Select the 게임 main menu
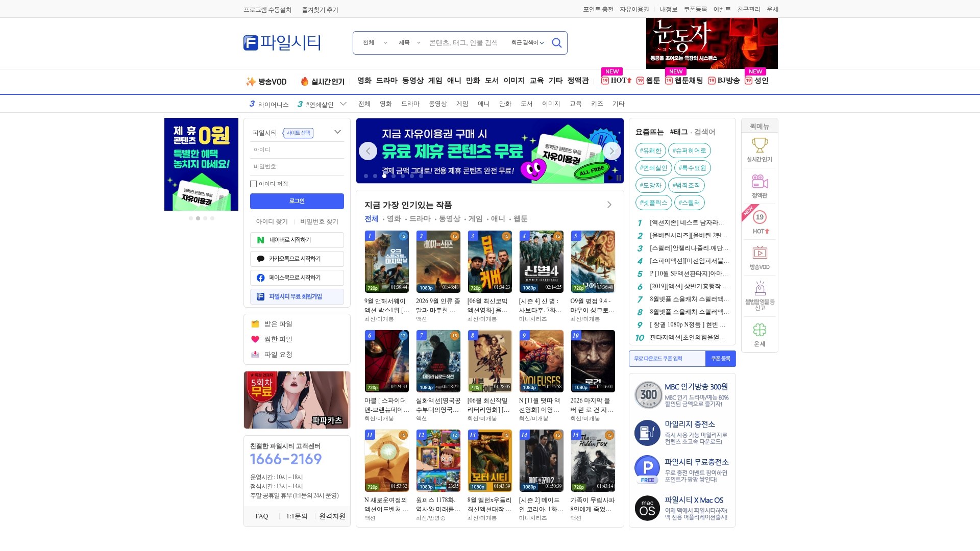Viewport: 980px width, 551px height. (435, 81)
